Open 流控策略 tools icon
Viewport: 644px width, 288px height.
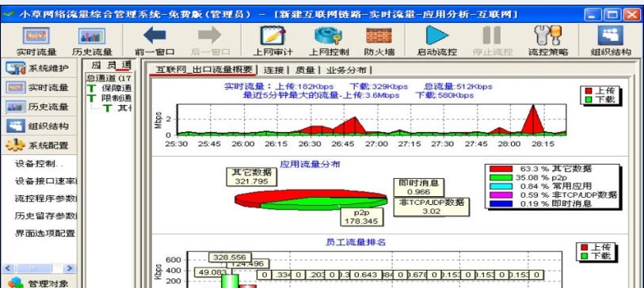(x=548, y=41)
